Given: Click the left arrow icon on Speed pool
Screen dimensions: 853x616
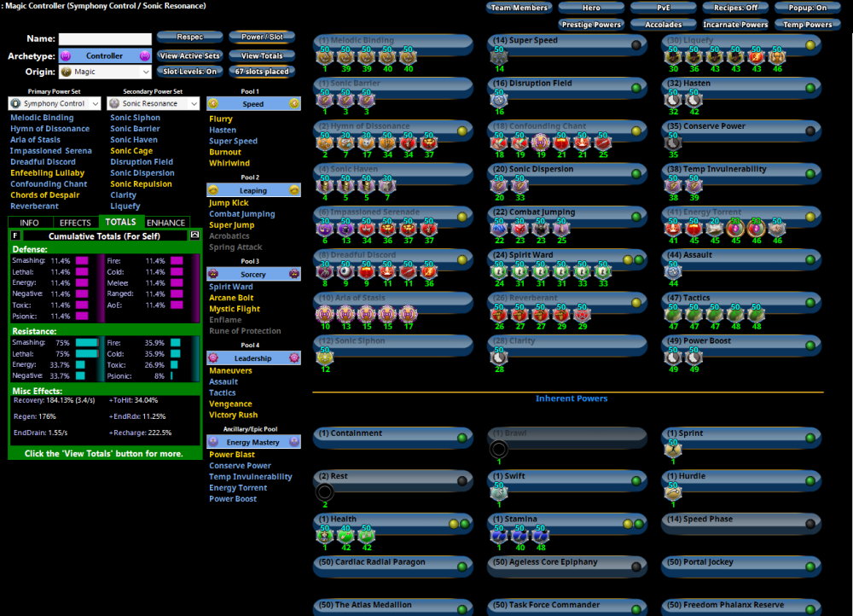Looking at the screenshot, I should click(x=212, y=103).
